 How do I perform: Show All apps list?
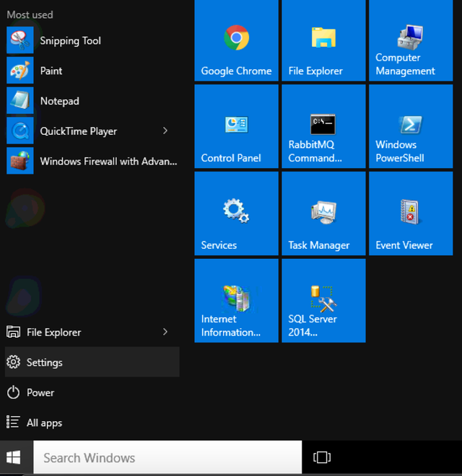[92, 422]
